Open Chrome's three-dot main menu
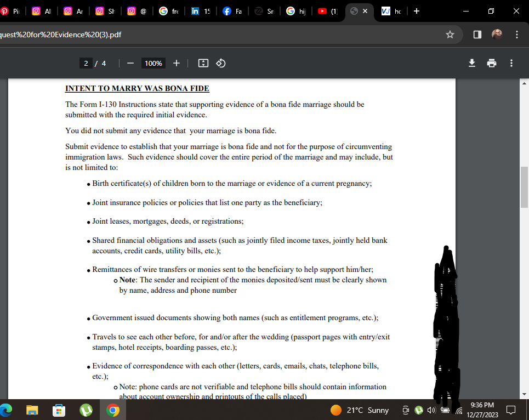This screenshot has width=529, height=420. [516, 35]
